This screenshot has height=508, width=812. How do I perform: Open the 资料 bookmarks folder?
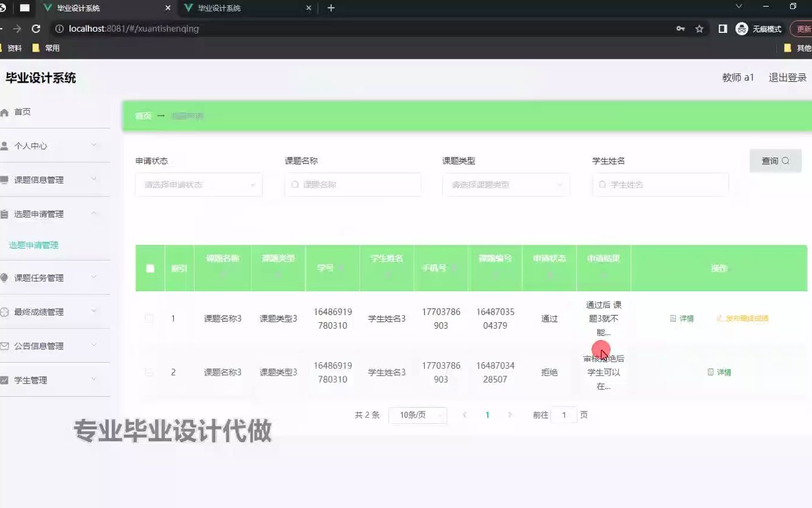click(x=14, y=48)
